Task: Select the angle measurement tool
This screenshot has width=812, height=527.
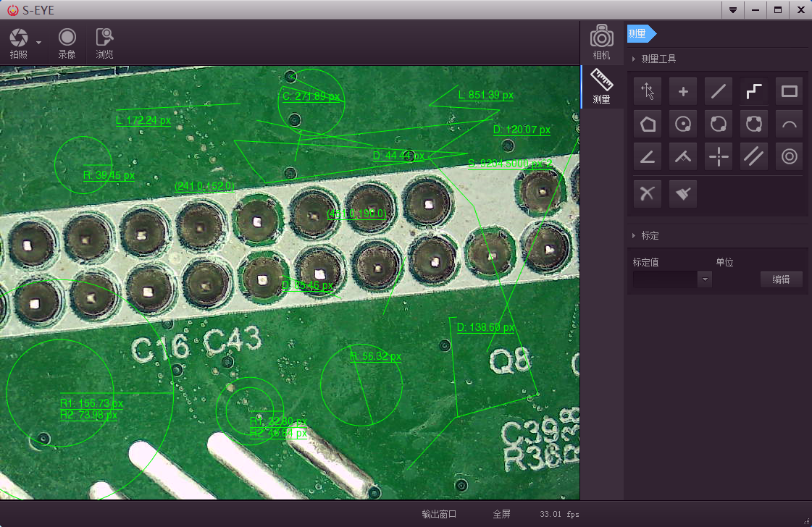Action: pyautogui.click(x=648, y=156)
